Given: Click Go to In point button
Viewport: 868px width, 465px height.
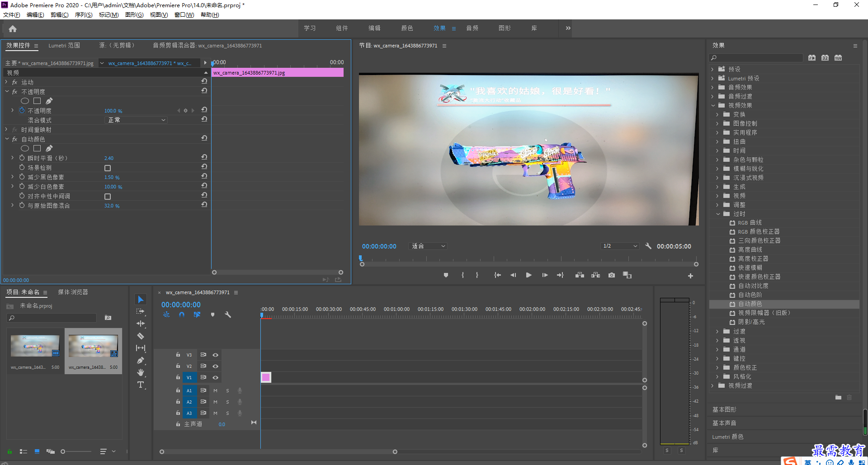Looking at the screenshot, I should pos(497,275).
